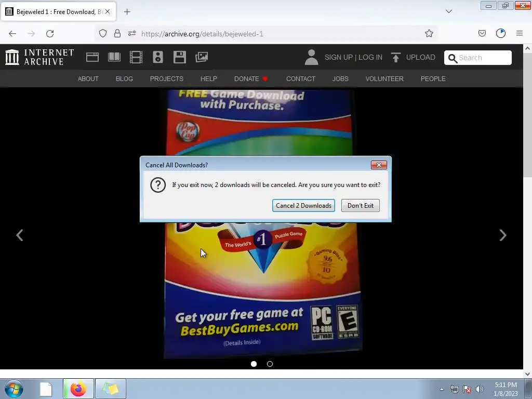Image resolution: width=532 pixels, height=399 pixels.
Task: Open the DONATE menu item
Action: pos(251,79)
